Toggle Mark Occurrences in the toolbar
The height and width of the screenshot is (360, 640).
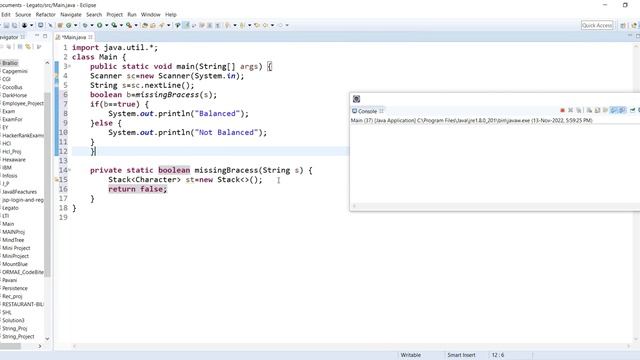tap(186, 25)
